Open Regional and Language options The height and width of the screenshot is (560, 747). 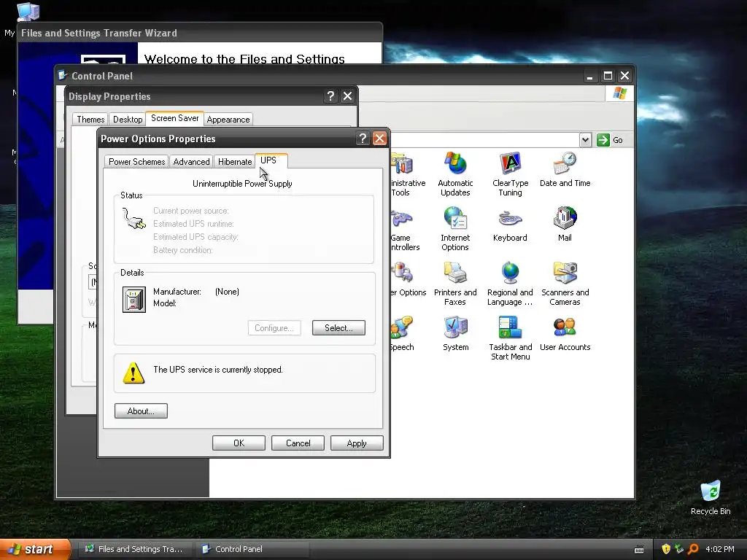[x=510, y=284]
